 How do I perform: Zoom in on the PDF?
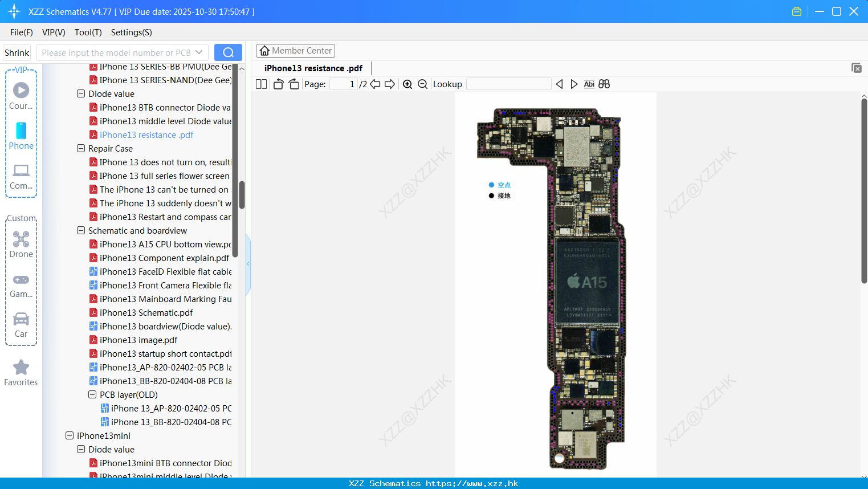click(x=407, y=84)
